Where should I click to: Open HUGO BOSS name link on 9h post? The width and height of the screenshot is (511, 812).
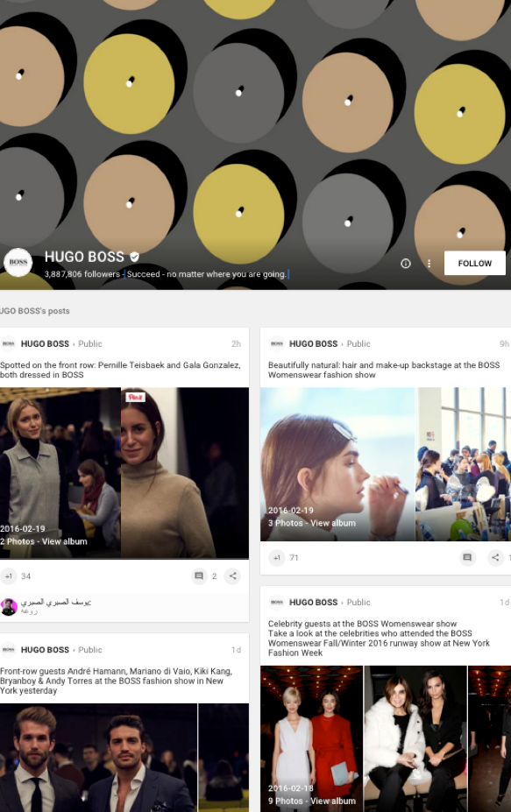click(x=313, y=344)
